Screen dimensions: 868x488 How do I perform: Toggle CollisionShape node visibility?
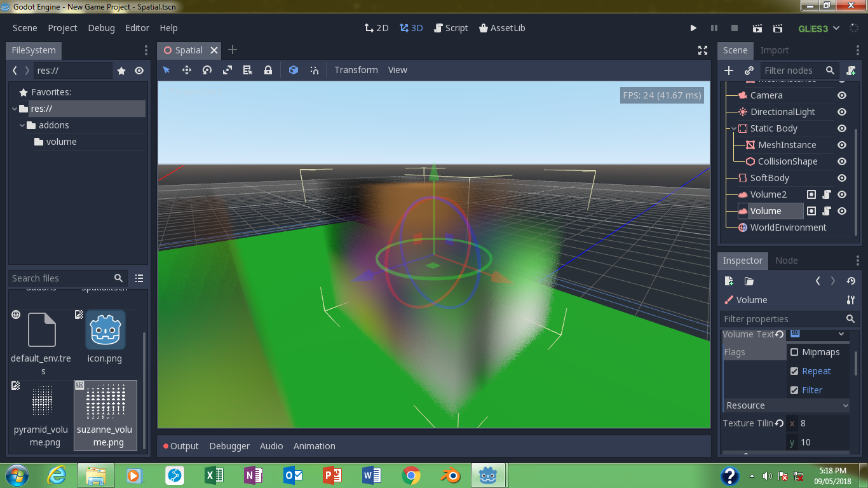tap(842, 161)
